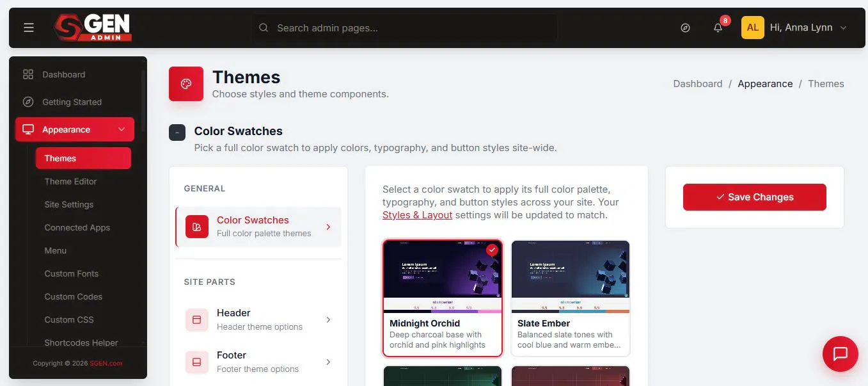Open Site Settings submenu item
The width and height of the screenshot is (868, 386).
69,204
